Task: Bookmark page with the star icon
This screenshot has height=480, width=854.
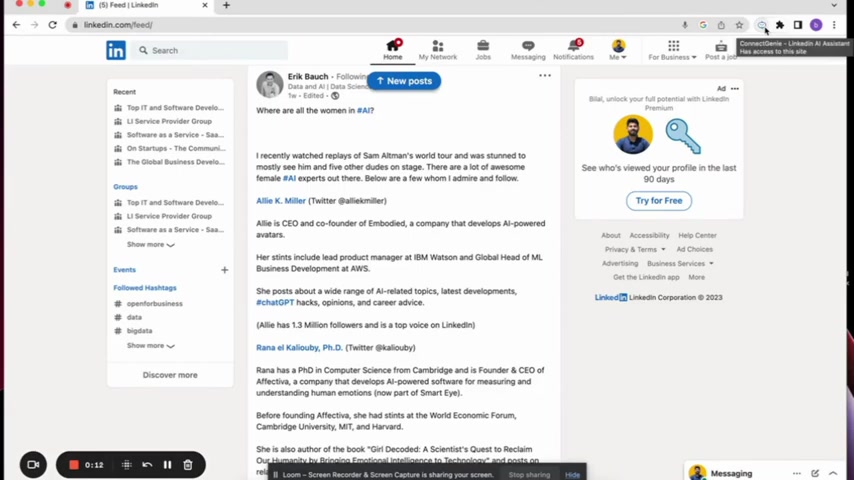Action: (739, 25)
